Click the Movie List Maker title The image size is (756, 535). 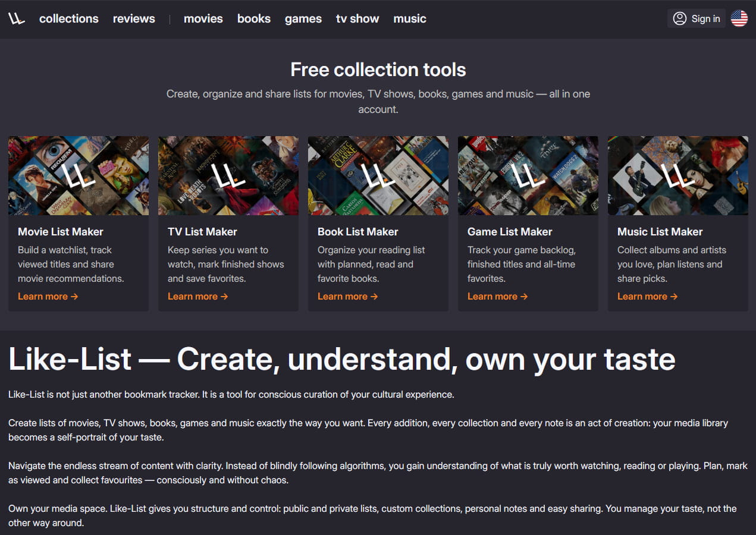61,232
